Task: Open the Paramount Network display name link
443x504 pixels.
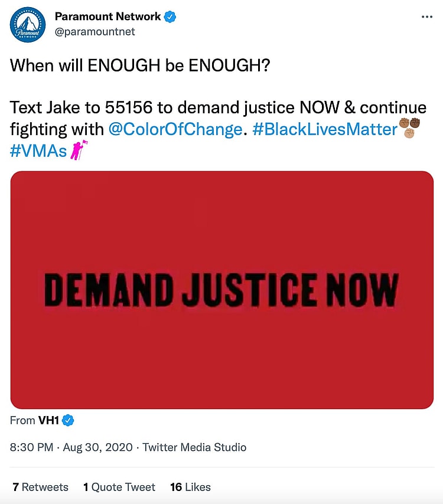Action: click(108, 17)
